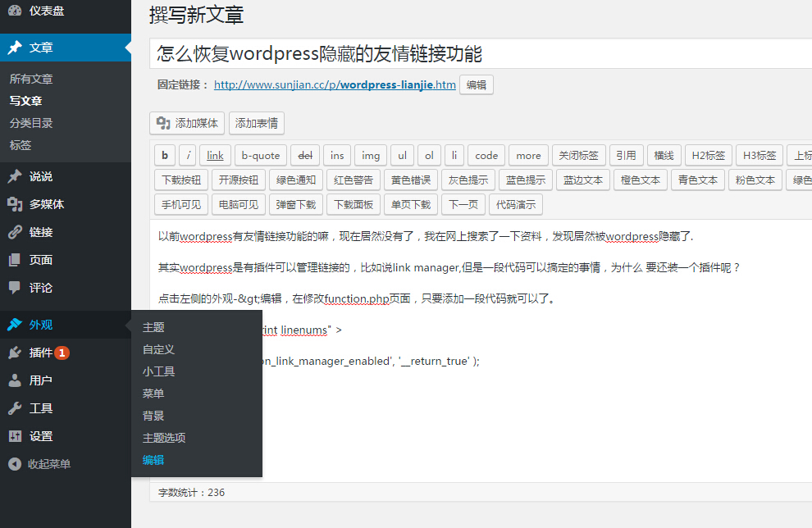The width and height of the screenshot is (812, 528).
Task: Click the ul list button
Action: [x=403, y=155]
